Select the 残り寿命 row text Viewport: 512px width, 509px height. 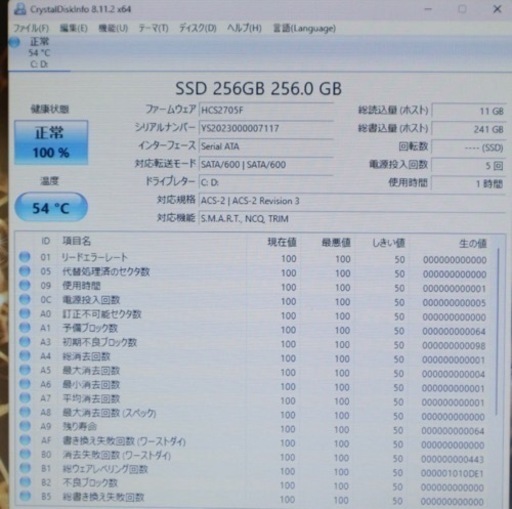click(80, 426)
